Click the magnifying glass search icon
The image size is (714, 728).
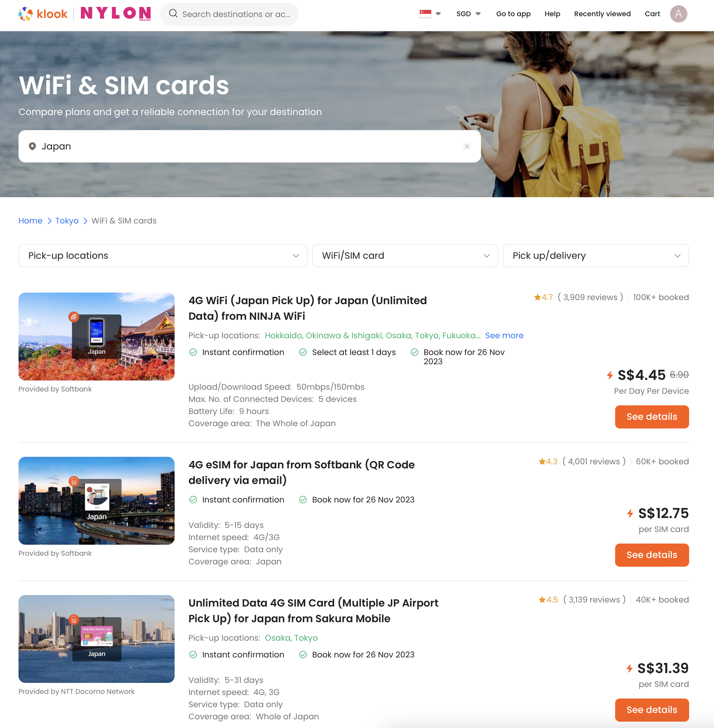pos(173,14)
